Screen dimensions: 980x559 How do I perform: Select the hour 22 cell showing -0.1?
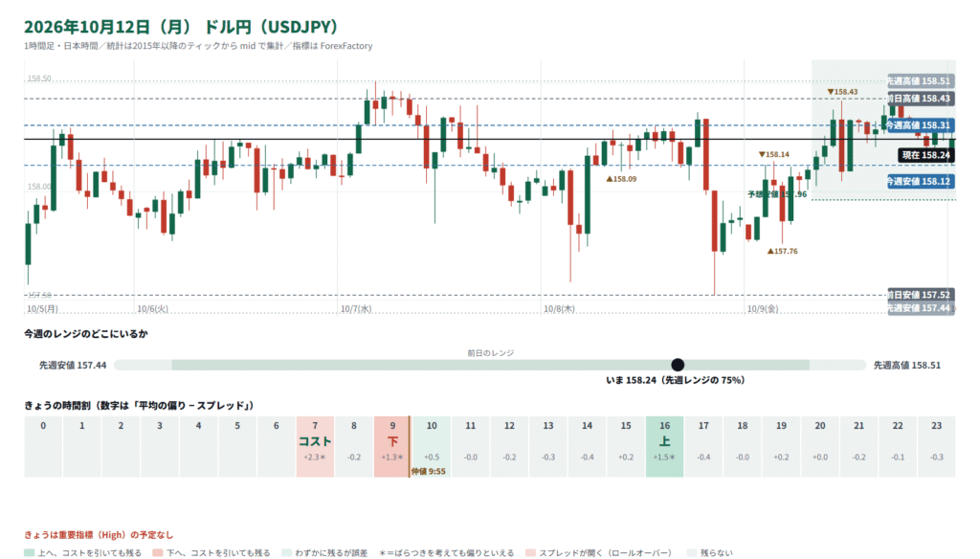click(898, 446)
